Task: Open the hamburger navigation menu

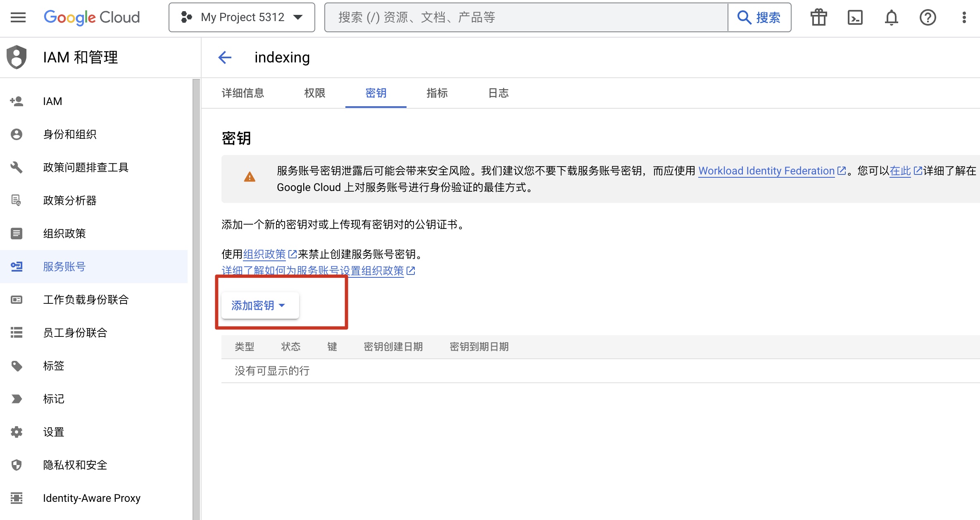Action: coord(18,17)
